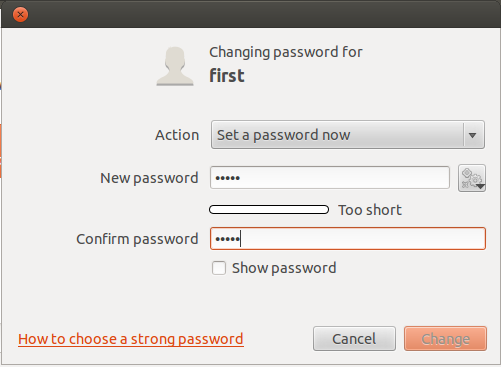Click the password strength meter bar

click(269, 210)
